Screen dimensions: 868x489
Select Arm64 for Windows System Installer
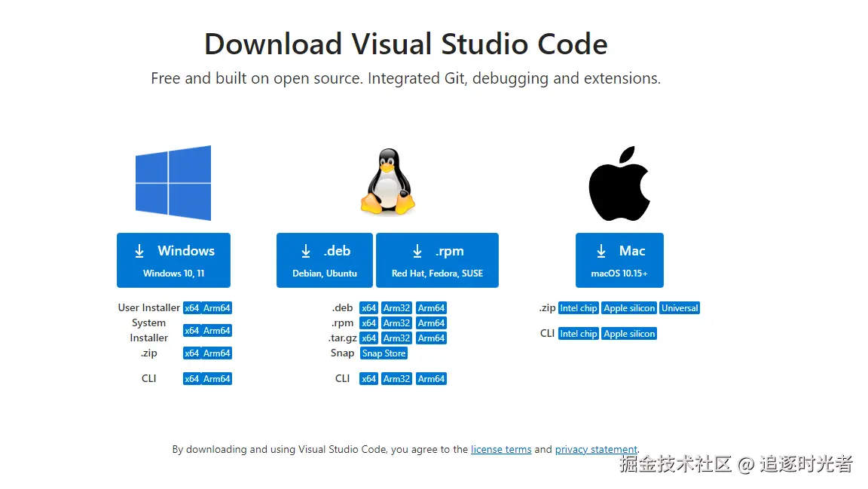coord(216,331)
